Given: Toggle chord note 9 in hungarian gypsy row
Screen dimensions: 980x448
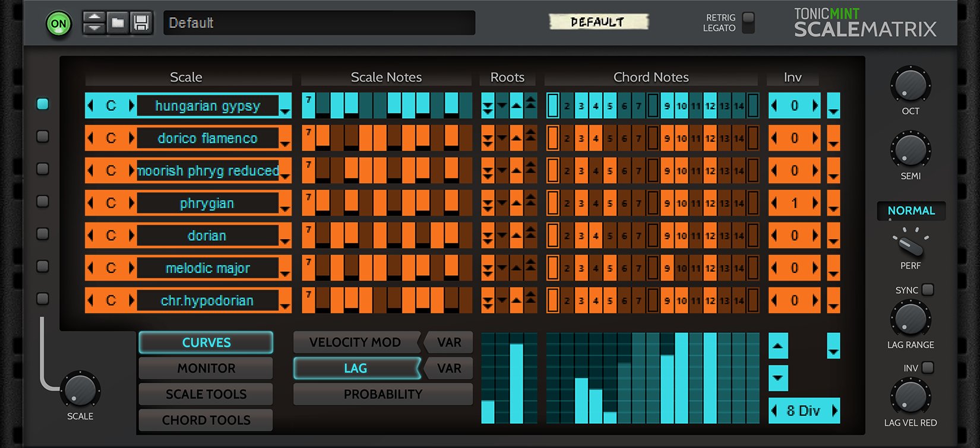Looking at the screenshot, I should [667, 106].
